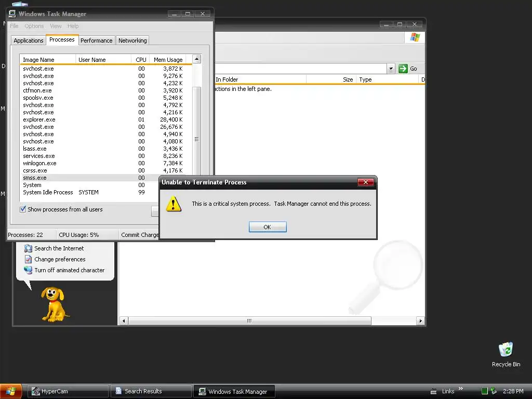Expand the Links toolbar chevron

click(x=461, y=389)
